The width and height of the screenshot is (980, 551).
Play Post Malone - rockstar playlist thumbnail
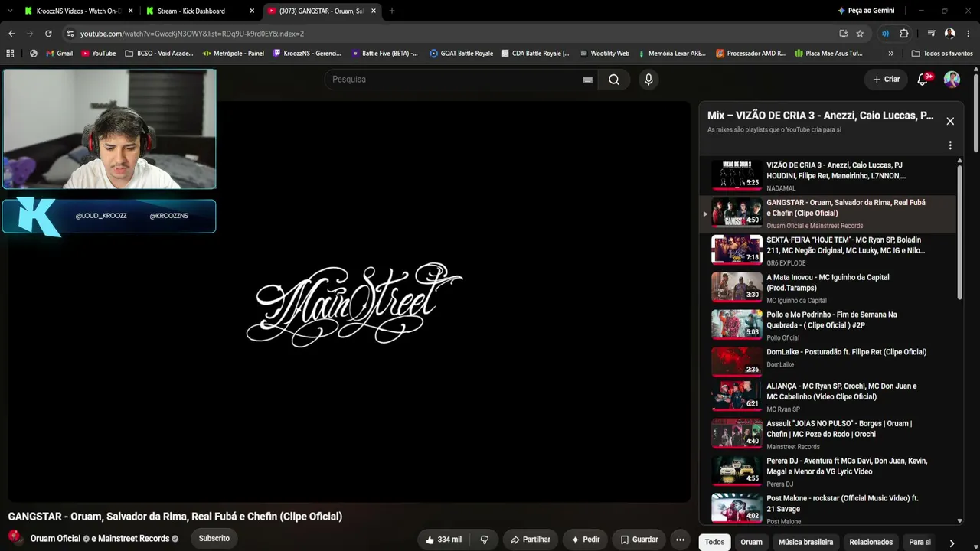(737, 508)
